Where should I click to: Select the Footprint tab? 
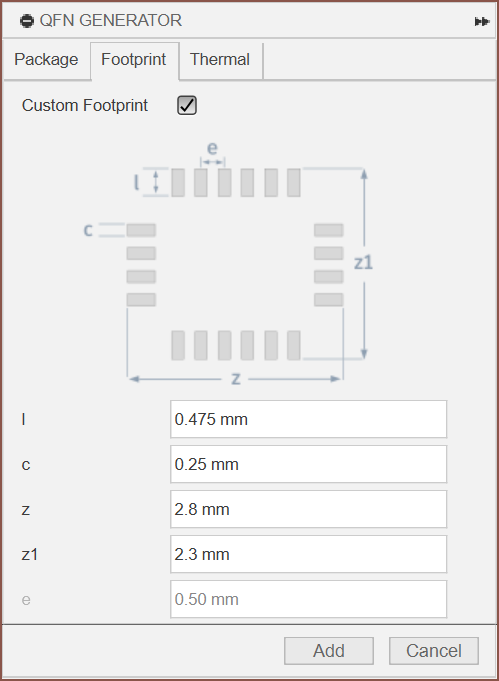click(x=134, y=60)
